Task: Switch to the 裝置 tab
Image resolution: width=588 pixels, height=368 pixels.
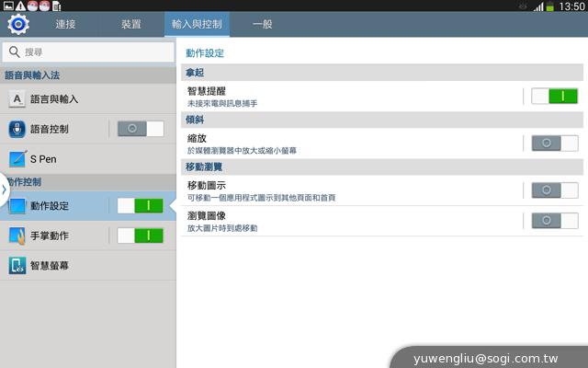Action: tap(131, 24)
